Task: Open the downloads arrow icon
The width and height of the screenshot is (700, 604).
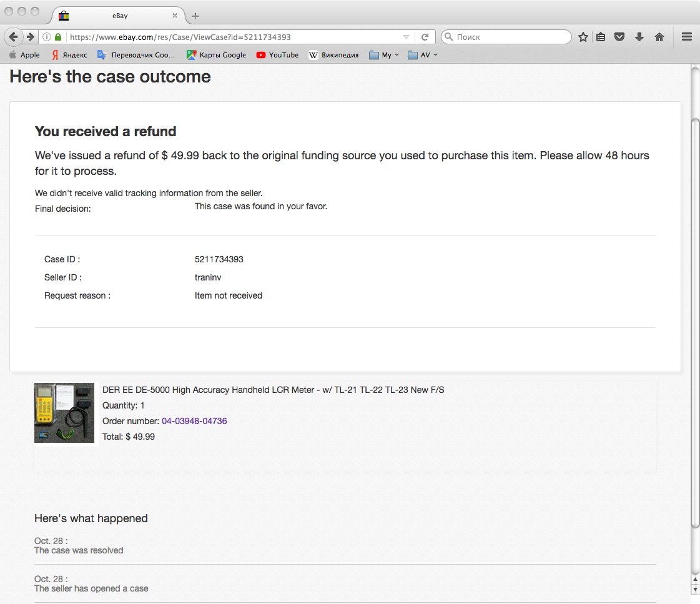Action: click(639, 37)
